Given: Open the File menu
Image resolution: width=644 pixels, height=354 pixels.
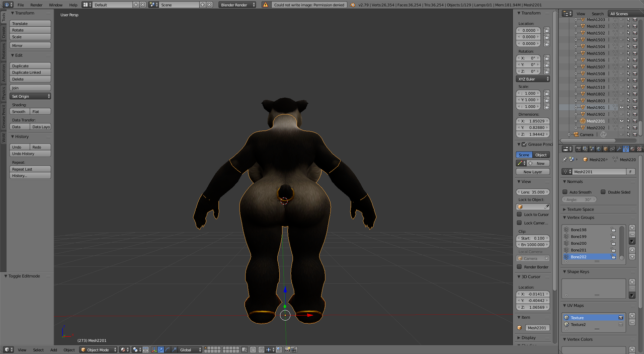Looking at the screenshot, I should [21, 5].
